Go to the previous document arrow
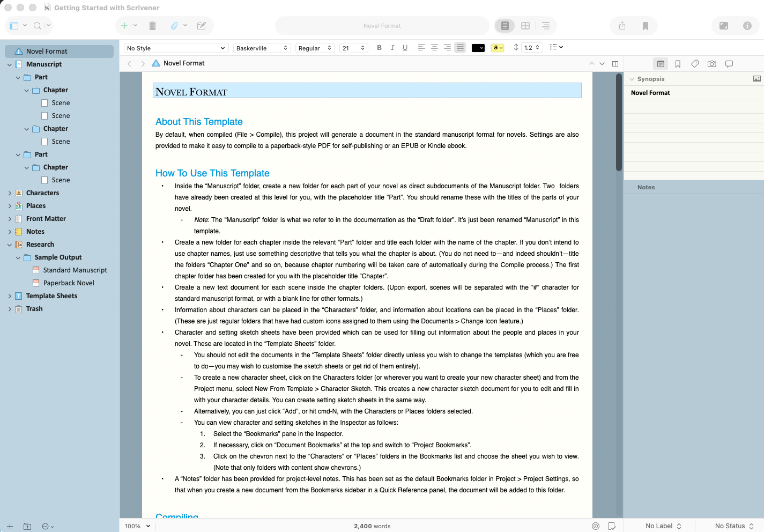Image resolution: width=764 pixels, height=532 pixels. coord(592,63)
